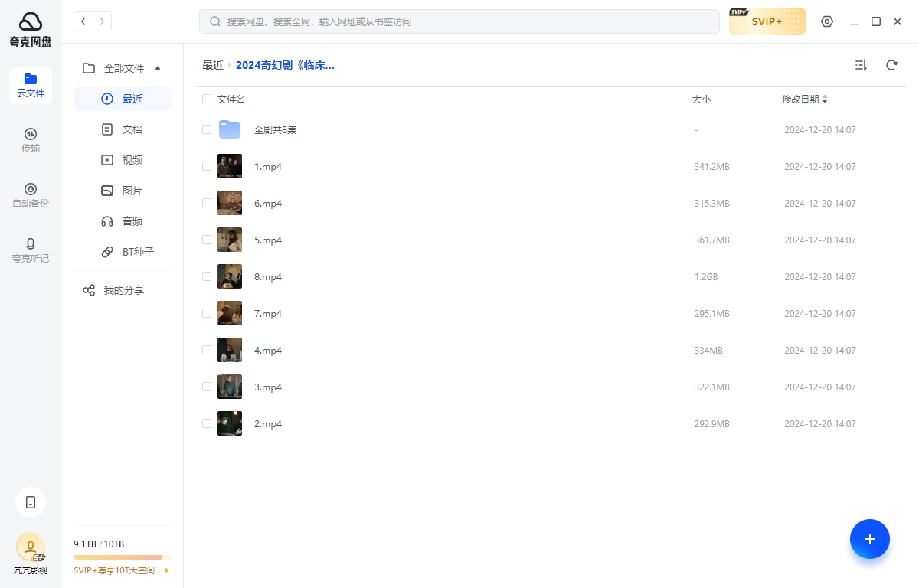The width and height of the screenshot is (919, 588).
Task: Click the SVIP+ upgrade button
Action: tap(767, 21)
